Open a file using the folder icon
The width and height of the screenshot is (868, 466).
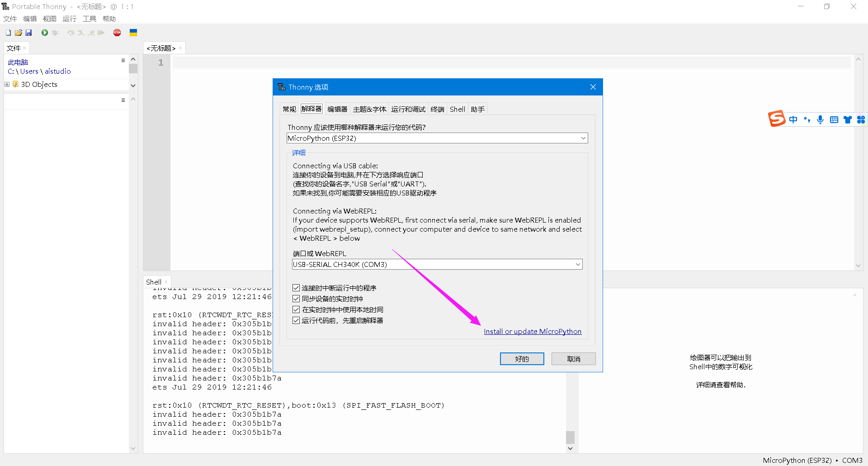pyautogui.click(x=19, y=33)
